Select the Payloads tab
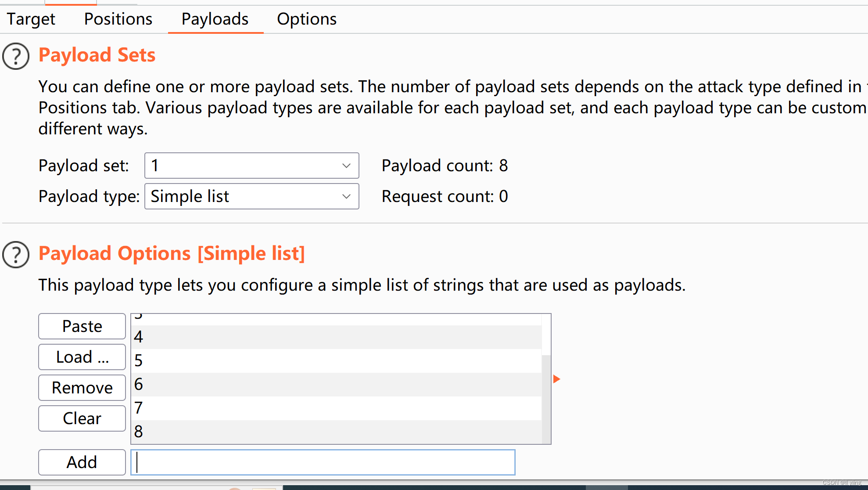Viewport: 868px width, 490px height. coord(215,19)
